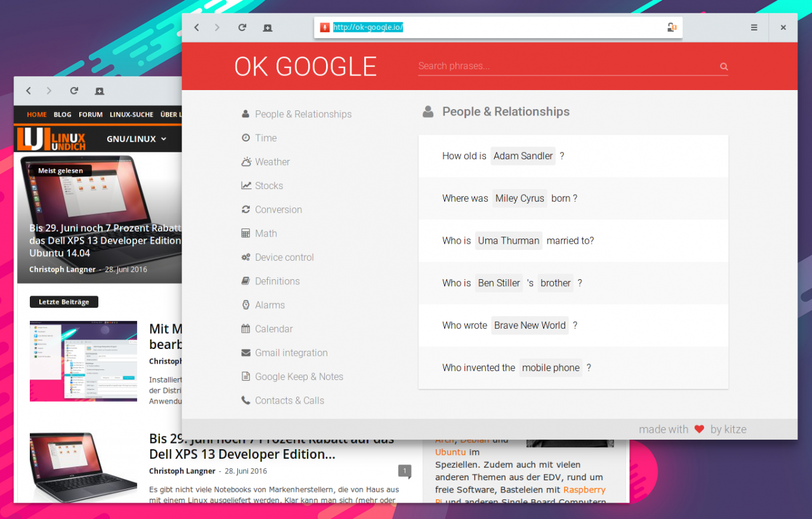The height and width of the screenshot is (519, 812).
Task: Click the book icon beside Definitions
Action: [x=246, y=281]
